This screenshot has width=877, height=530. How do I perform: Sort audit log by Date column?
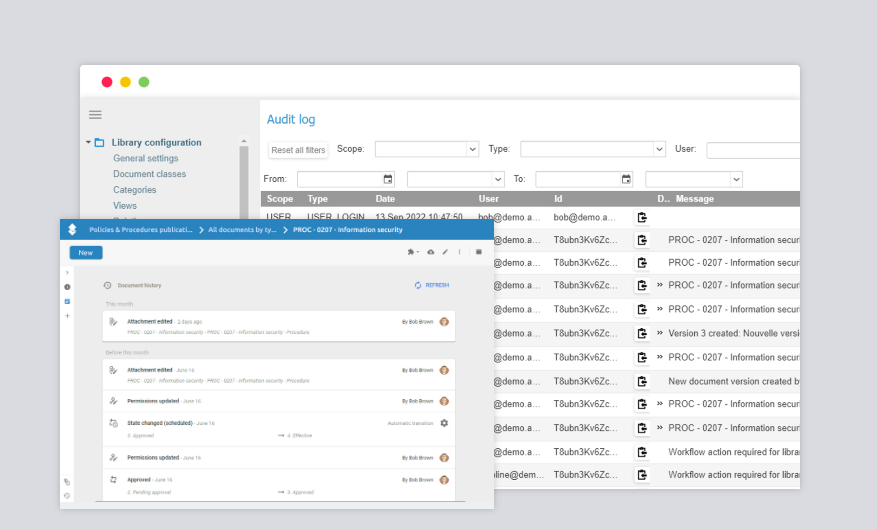pyautogui.click(x=385, y=198)
